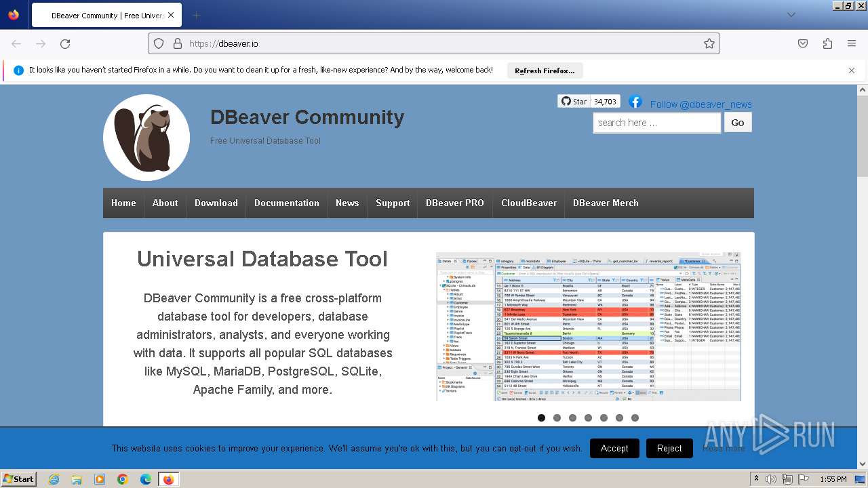
Task: Click the Action Center flag icon
Action: tap(803, 479)
